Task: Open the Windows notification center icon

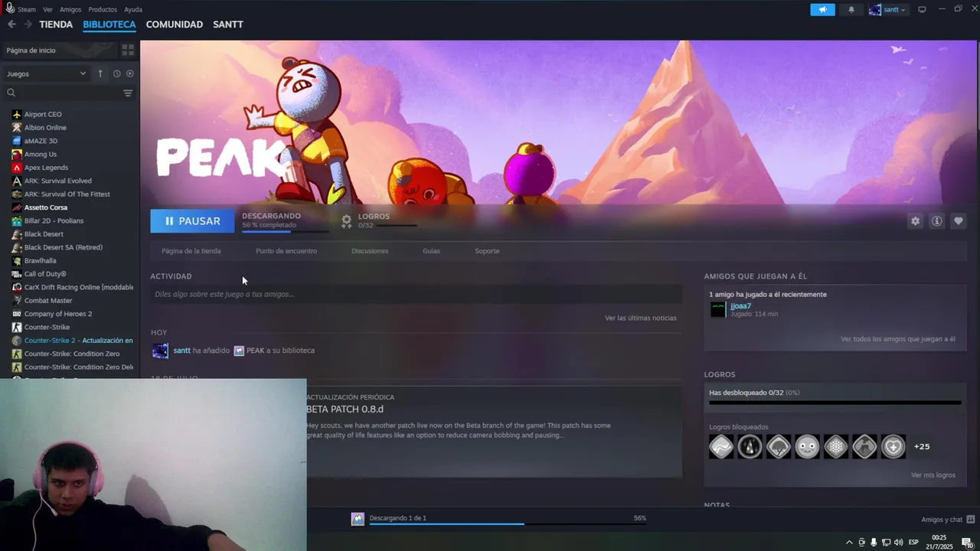Action: [x=967, y=542]
